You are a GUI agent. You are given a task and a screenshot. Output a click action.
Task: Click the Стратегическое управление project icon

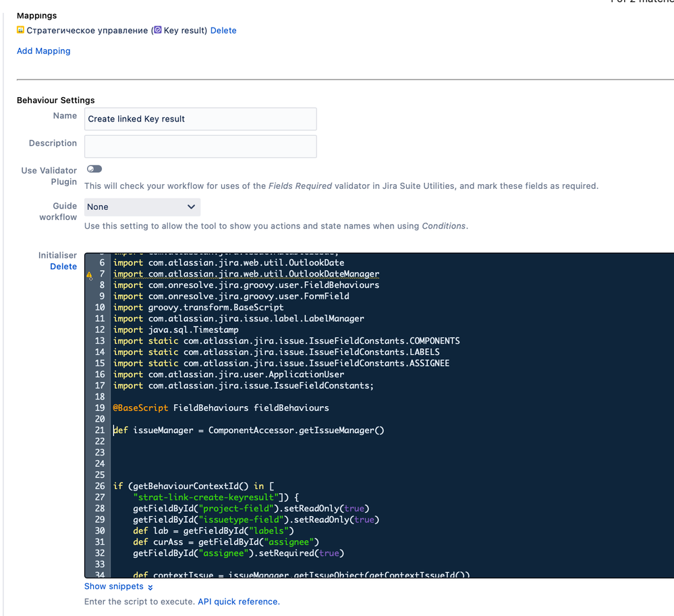click(20, 30)
